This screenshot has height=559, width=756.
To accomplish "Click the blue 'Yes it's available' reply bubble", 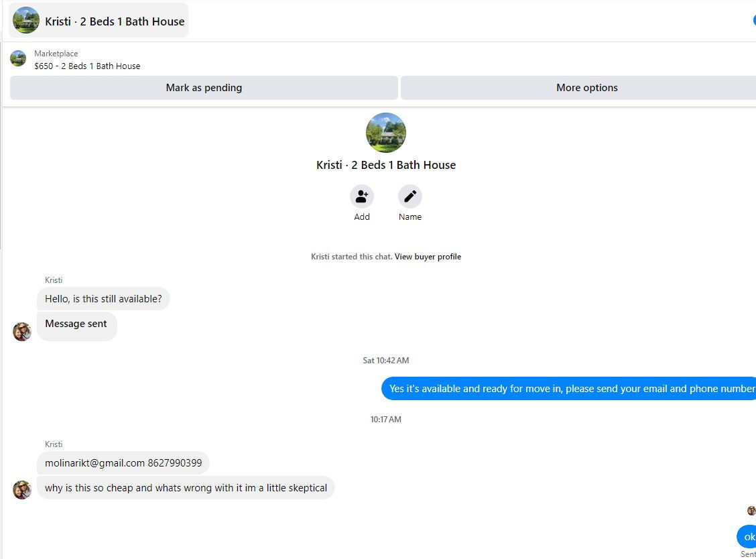I will [x=570, y=389].
